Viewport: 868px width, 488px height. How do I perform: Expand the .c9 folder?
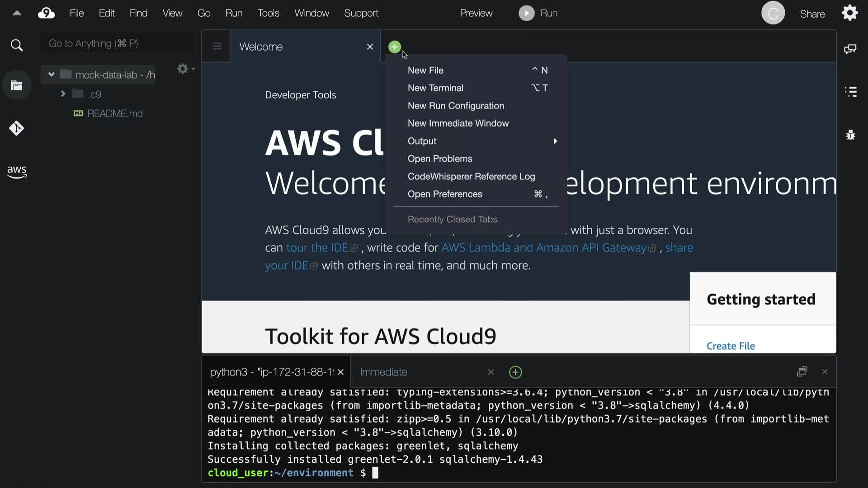[63, 94]
